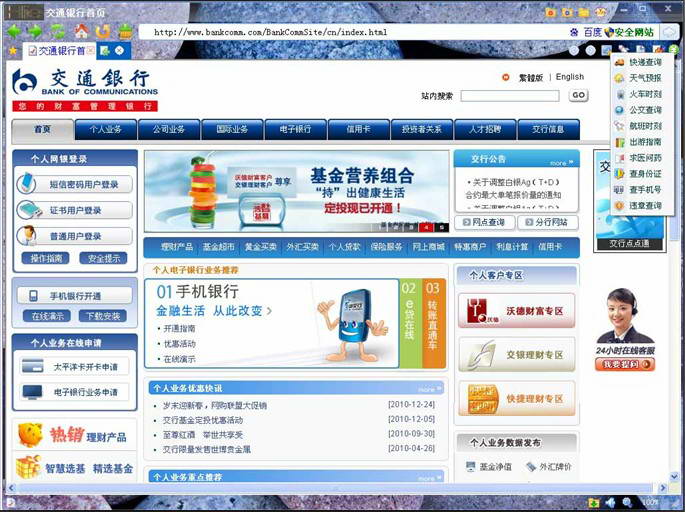The height and width of the screenshot is (512, 685).
Task: Open 沃德财富专区 section
Action: (517, 311)
